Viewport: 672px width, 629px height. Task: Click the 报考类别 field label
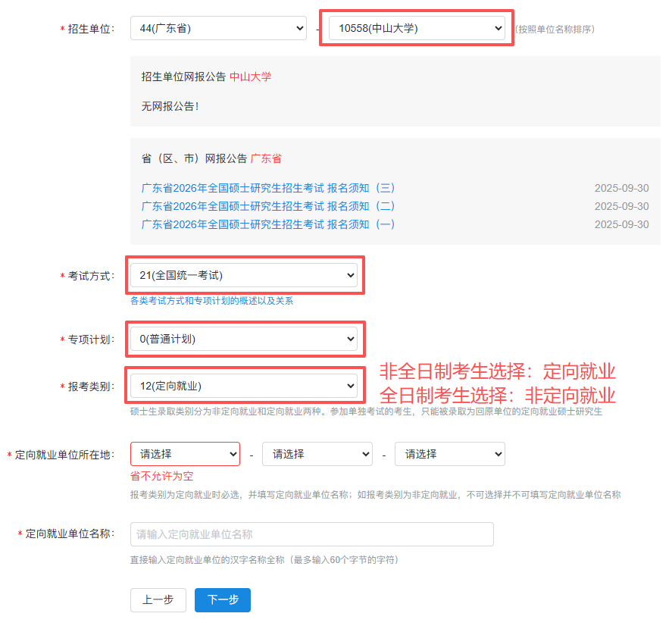click(x=89, y=386)
